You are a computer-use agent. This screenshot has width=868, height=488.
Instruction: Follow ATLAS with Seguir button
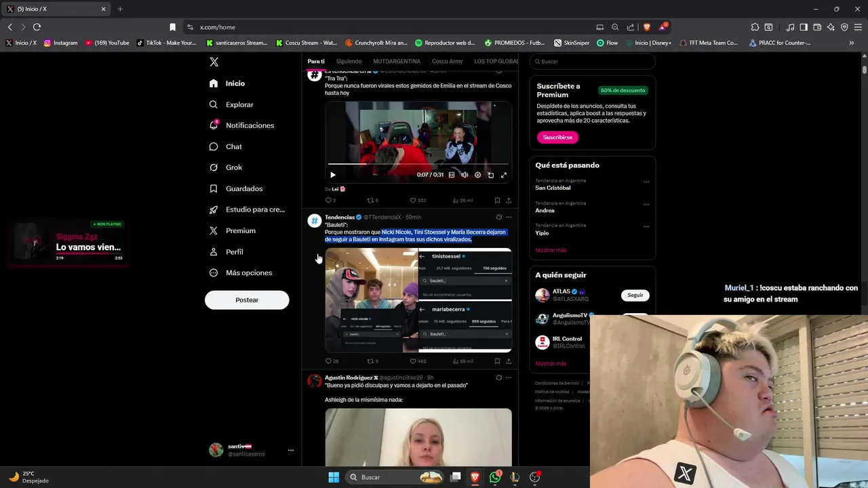coord(635,295)
